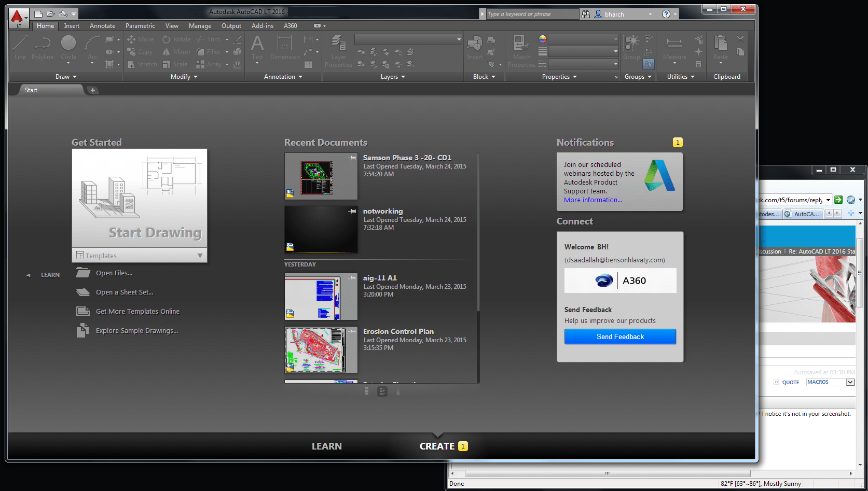Select the Circle tool
The image size is (868, 491).
(x=68, y=48)
